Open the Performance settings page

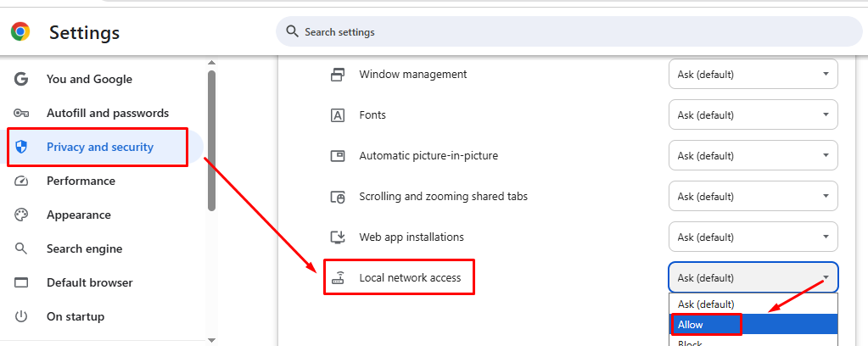pyautogui.click(x=81, y=181)
